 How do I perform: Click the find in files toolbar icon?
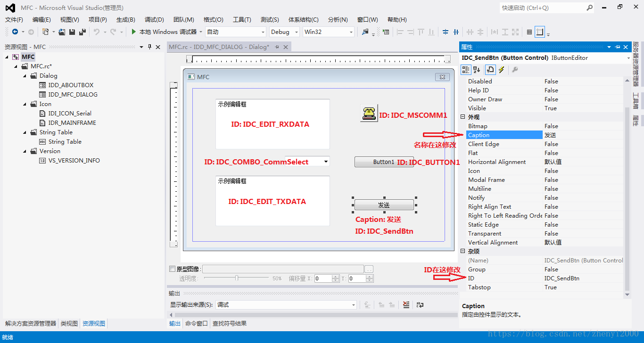[x=365, y=32]
